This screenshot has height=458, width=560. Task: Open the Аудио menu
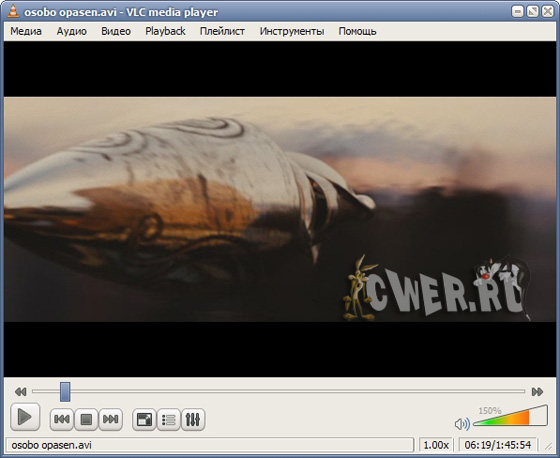coord(71,31)
